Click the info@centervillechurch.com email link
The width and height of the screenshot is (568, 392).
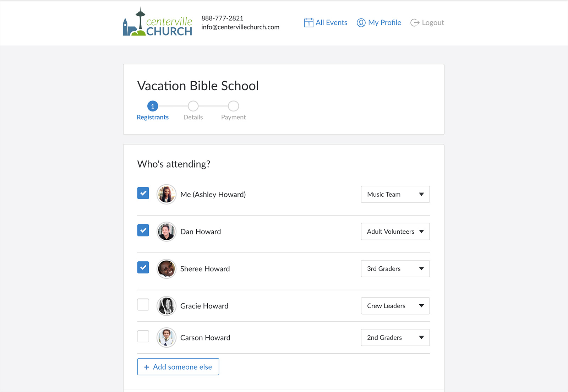[240, 27]
